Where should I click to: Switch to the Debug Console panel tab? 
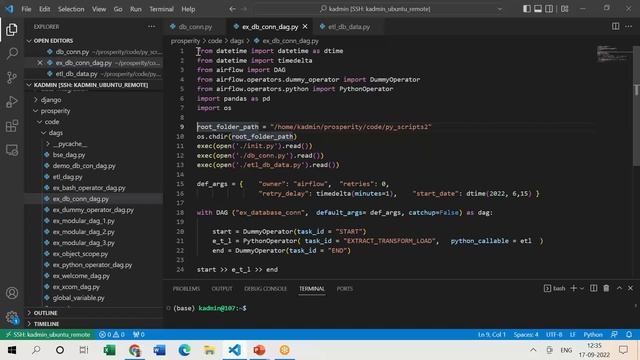pos(265,289)
